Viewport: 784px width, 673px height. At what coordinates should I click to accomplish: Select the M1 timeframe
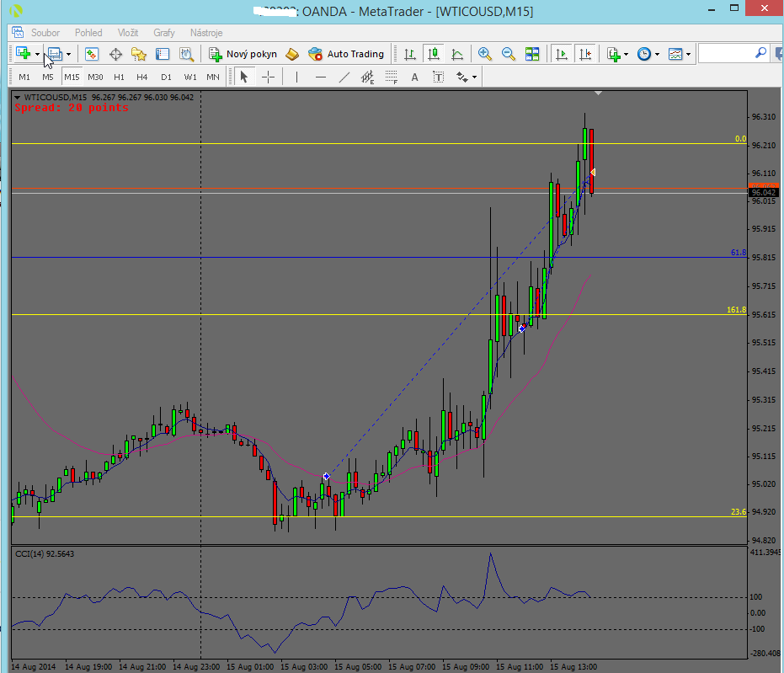pos(24,77)
